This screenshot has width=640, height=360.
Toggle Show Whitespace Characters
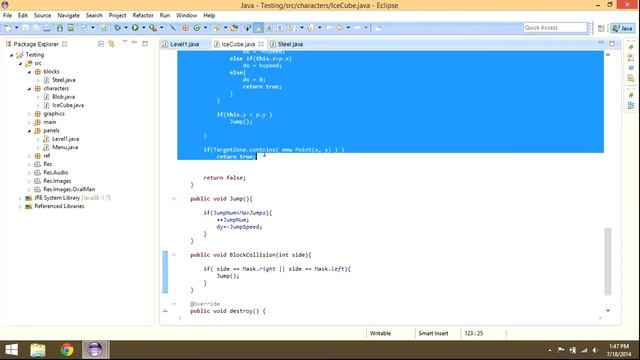280,28
